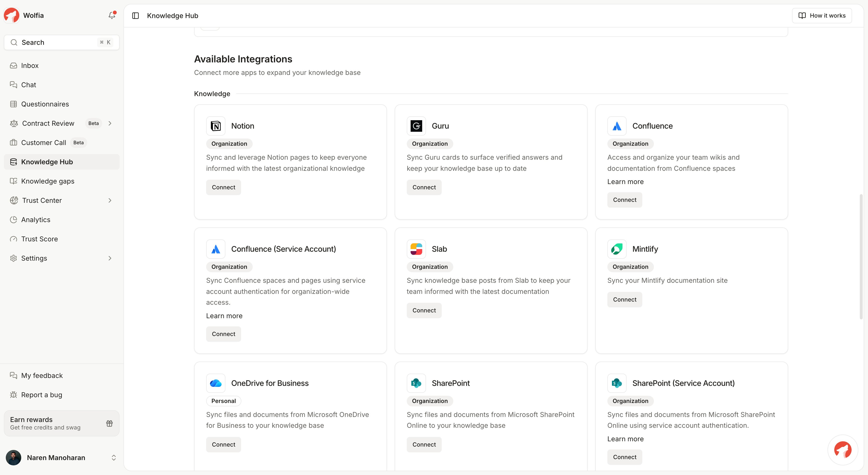Click the Wolfia logo in sidebar header

click(12, 15)
